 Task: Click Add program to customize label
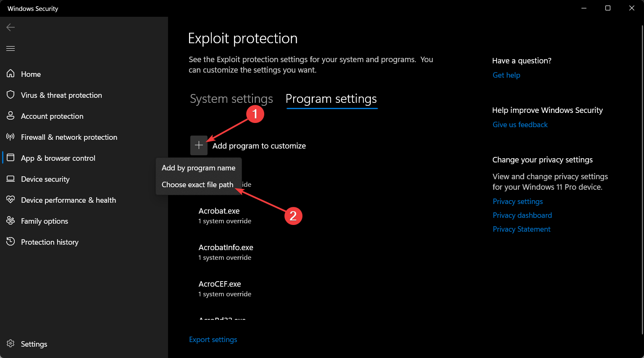(x=259, y=146)
